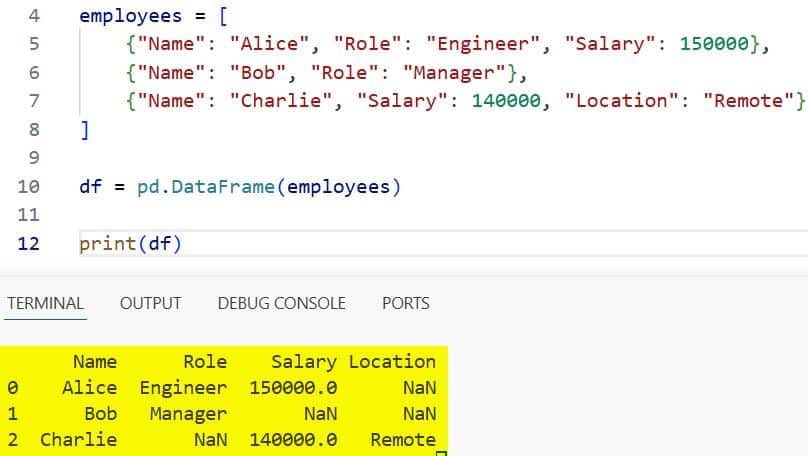Click line number 6 in the gutter
The width and height of the screenshot is (808, 456).
pos(34,73)
